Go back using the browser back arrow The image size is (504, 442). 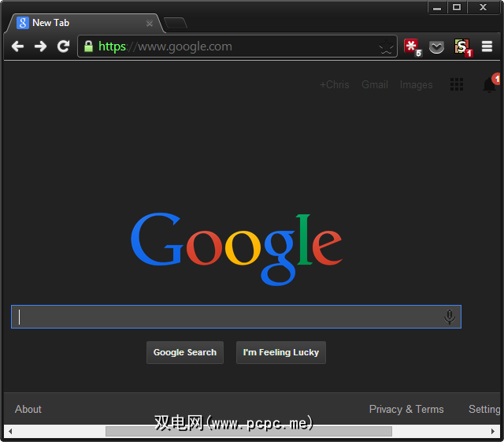(x=17, y=46)
